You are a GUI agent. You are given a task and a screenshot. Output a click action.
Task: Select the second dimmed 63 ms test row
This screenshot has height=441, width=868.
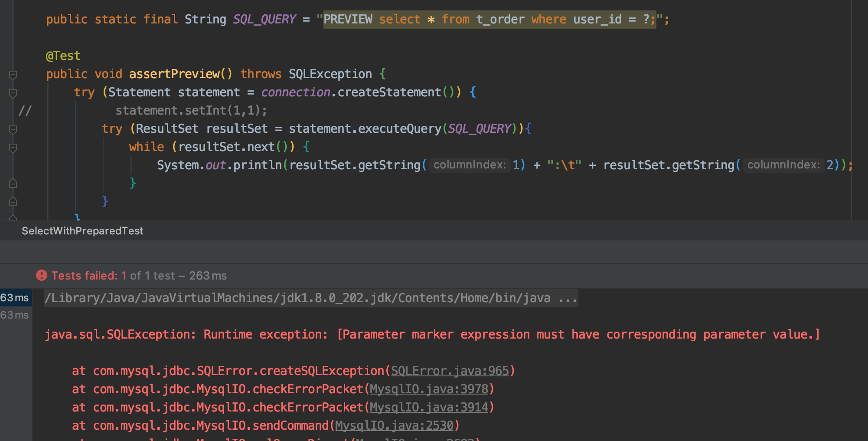tap(16, 315)
